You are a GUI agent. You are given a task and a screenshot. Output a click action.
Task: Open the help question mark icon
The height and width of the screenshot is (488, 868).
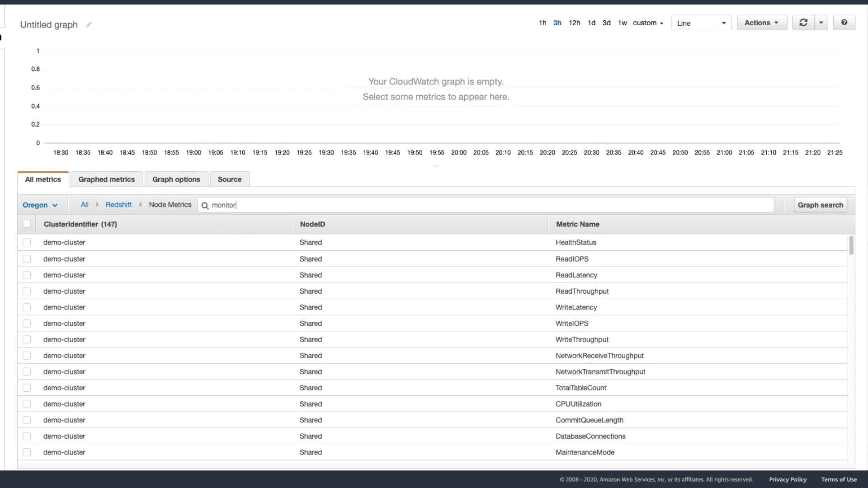click(x=844, y=23)
